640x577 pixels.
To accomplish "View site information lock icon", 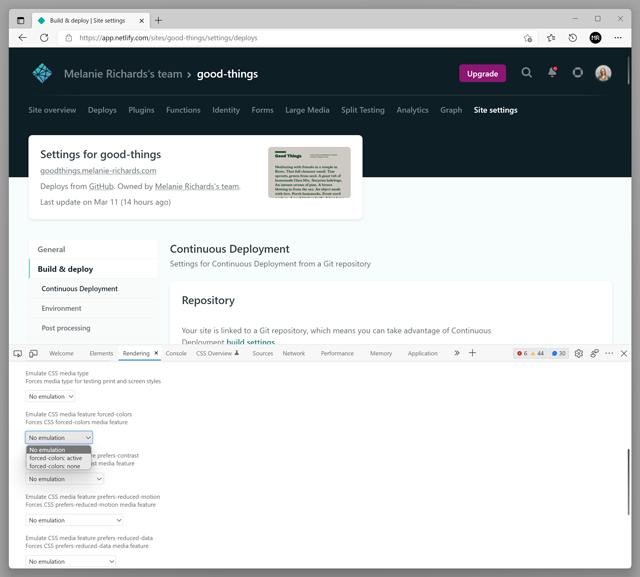I will tap(69, 38).
